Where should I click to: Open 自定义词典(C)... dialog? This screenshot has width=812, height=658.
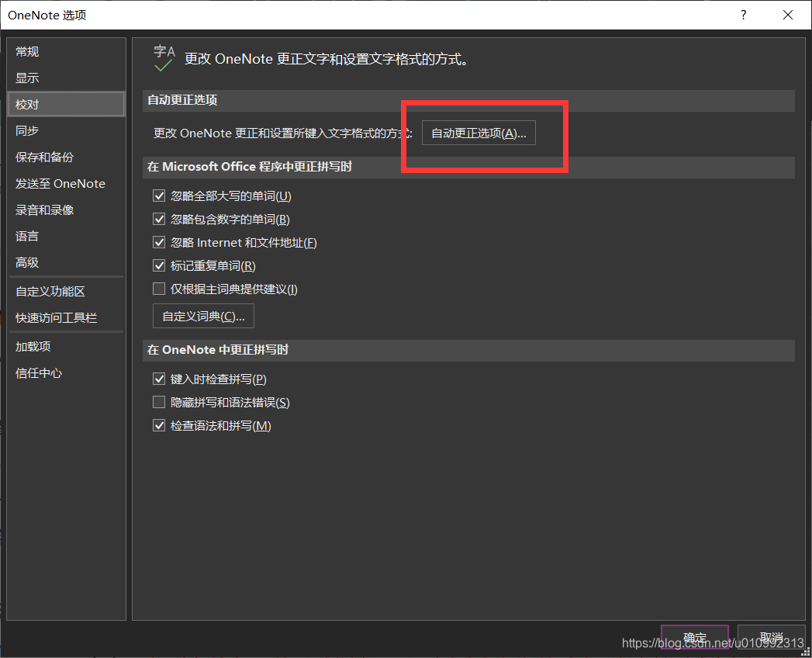point(203,316)
